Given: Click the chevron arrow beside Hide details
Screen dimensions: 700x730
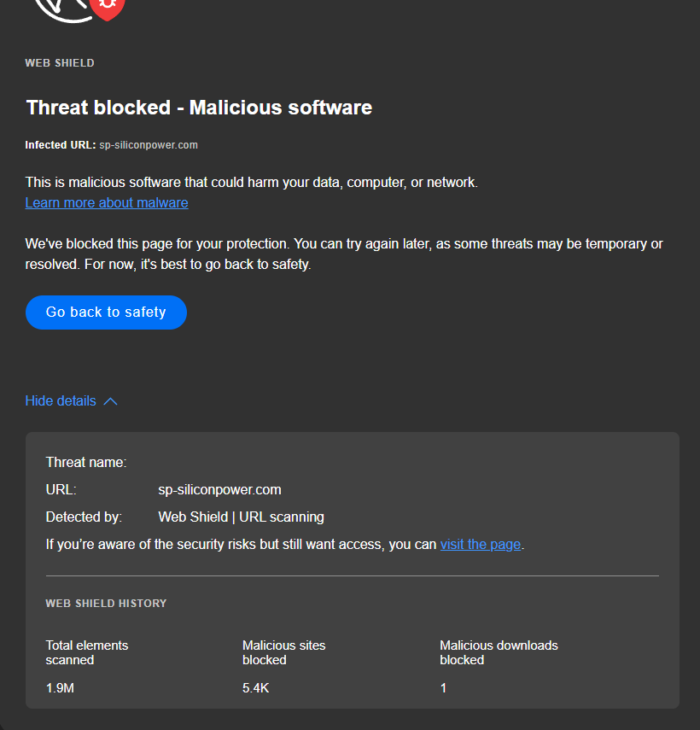Looking at the screenshot, I should click(110, 401).
